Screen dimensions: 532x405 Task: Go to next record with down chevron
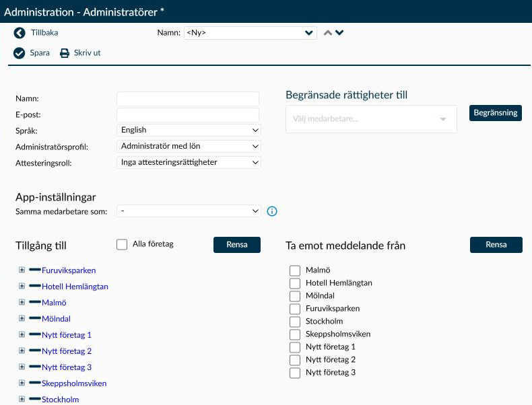(x=339, y=32)
